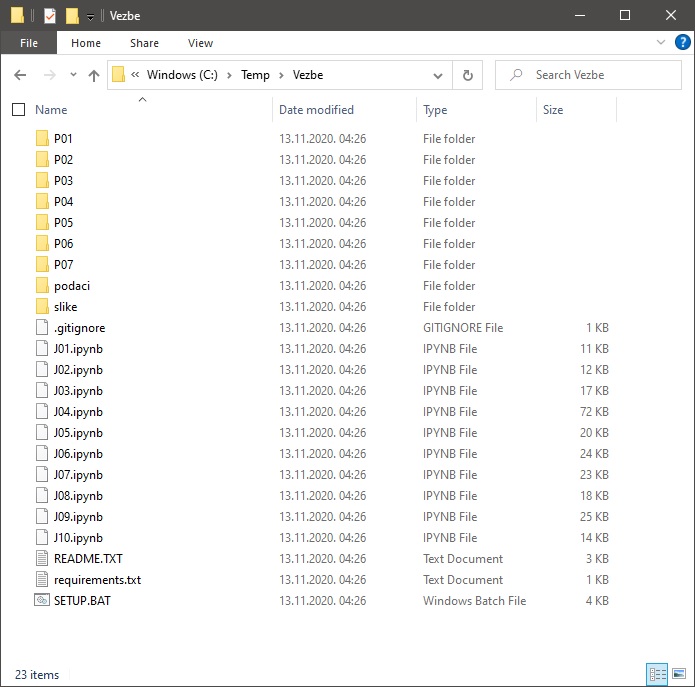Image resolution: width=695 pixels, height=687 pixels.
Task: Select the podaci folder
Action: (72, 286)
